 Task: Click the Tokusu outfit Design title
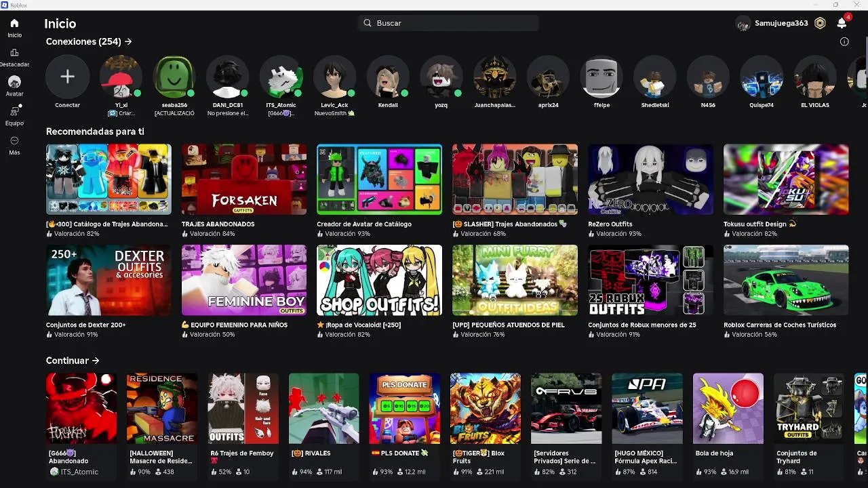pos(759,224)
